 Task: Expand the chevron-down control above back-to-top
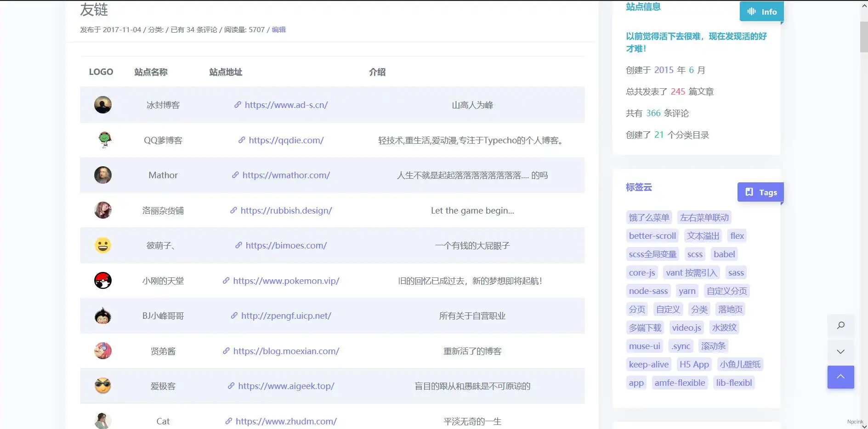(840, 351)
